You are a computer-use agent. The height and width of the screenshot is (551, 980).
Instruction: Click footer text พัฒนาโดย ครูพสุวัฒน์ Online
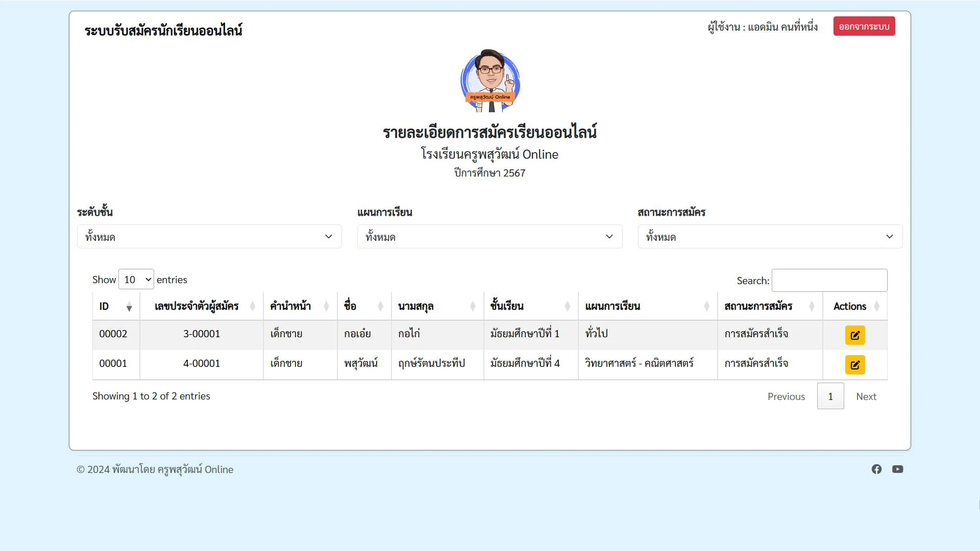pos(173,469)
